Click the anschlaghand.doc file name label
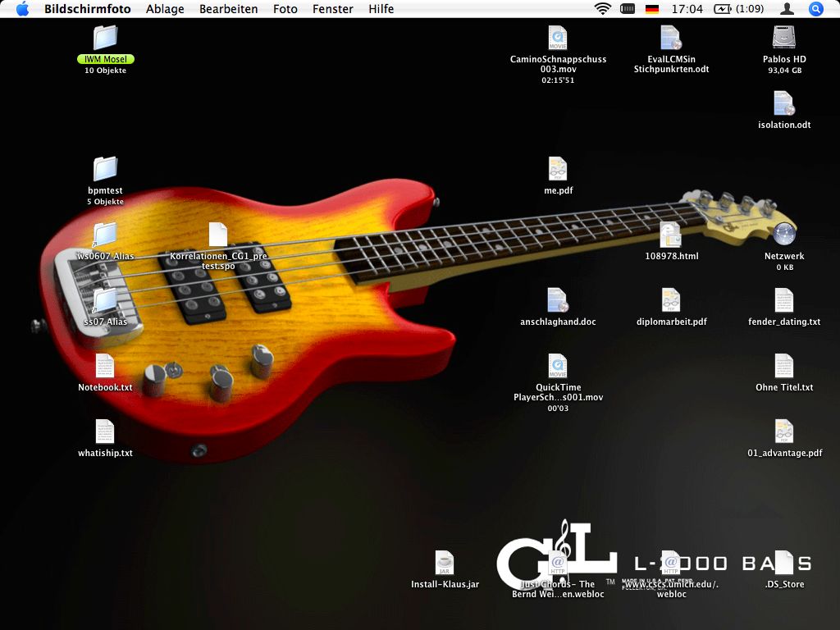The height and width of the screenshot is (630, 840). [x=558, y=322]
